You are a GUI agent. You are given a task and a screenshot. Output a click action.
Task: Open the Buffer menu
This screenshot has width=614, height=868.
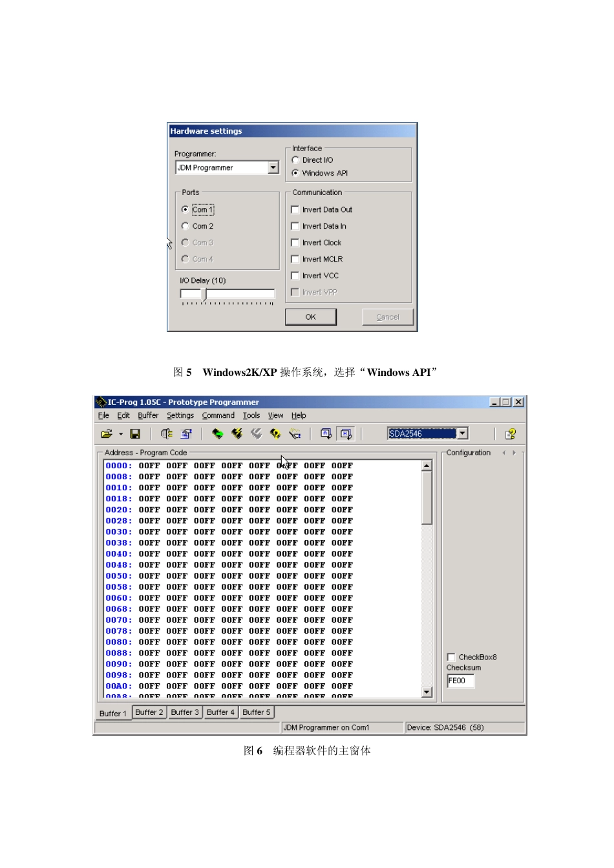point(148,415)
